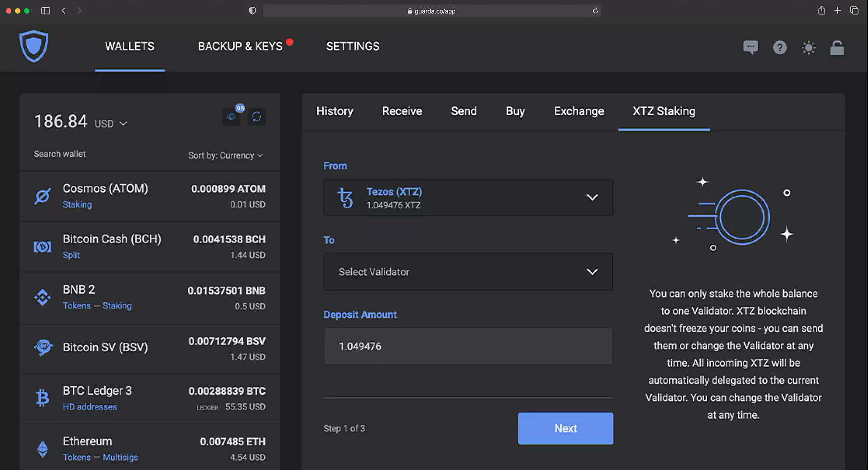Click the Safari reload page icon
The height and width of the screenshot is (470, 868).
click(x=595, y=11)
